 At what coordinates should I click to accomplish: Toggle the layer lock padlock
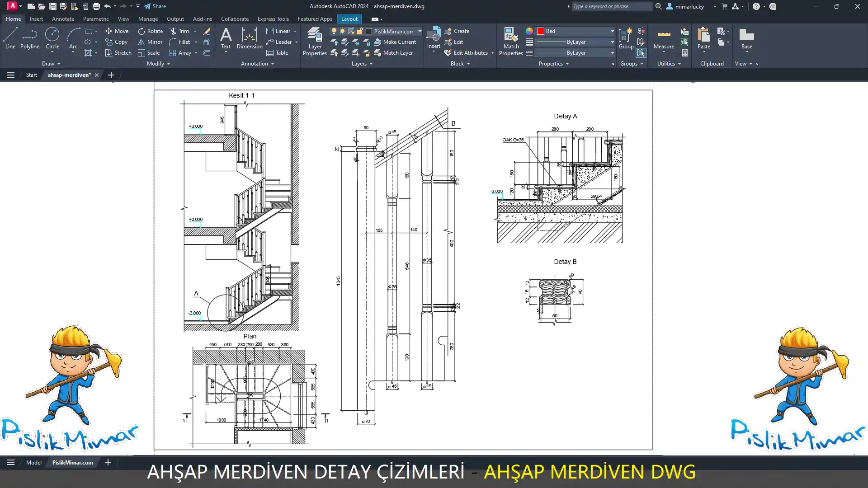point(359,31)
